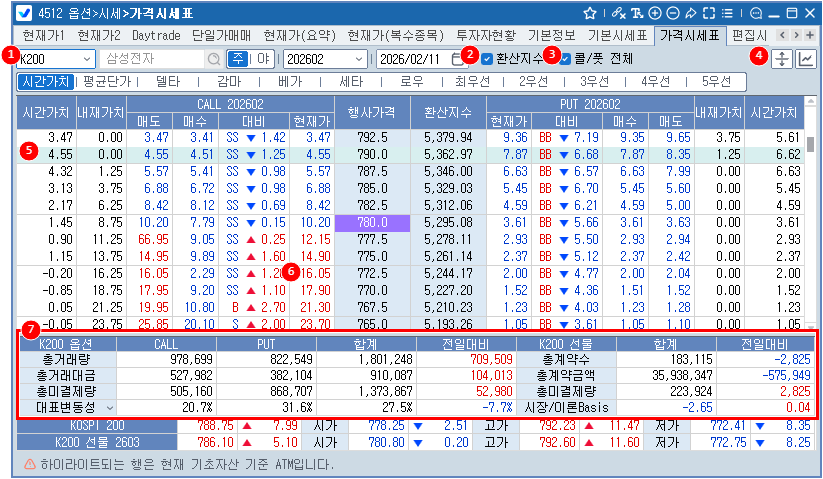Screen dimensions: 823x479
Task: Open the 202602 expiry month dropdown
Action: pyautogui.click(x=360, y=59)
